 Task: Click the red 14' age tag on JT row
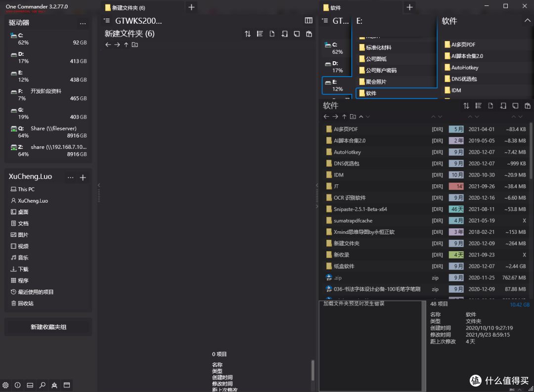[x=456, y=186]
